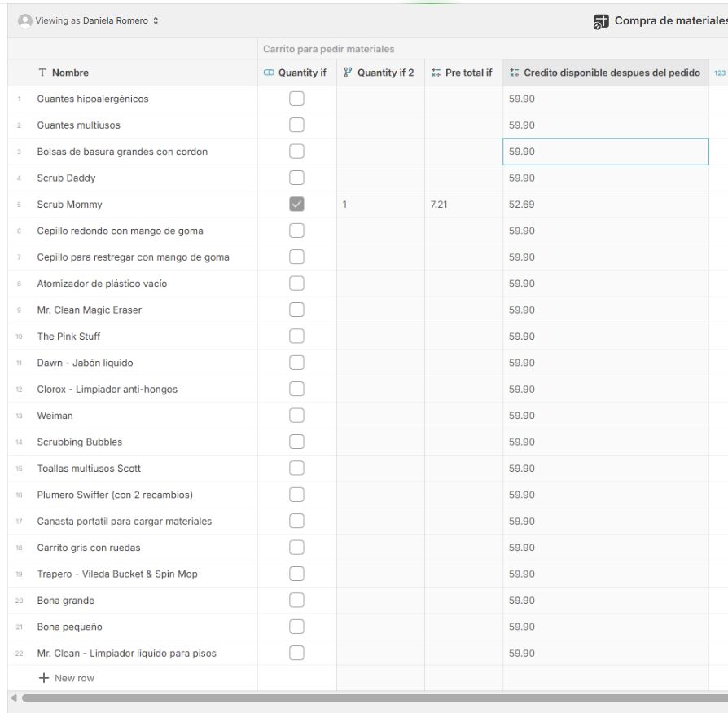Screen dimensions: 728x713
Task: Click the Quantity if 2 branch icon
Action: point(348,73)
